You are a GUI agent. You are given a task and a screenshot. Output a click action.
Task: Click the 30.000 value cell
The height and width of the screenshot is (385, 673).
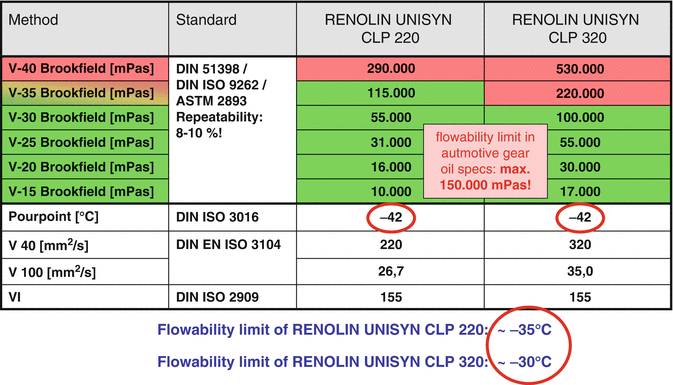(580, 167)
